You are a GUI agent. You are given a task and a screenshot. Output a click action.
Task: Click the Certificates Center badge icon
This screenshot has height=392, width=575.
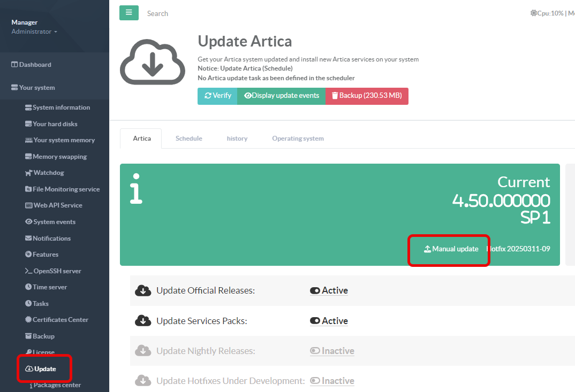[x=29, y=320]
